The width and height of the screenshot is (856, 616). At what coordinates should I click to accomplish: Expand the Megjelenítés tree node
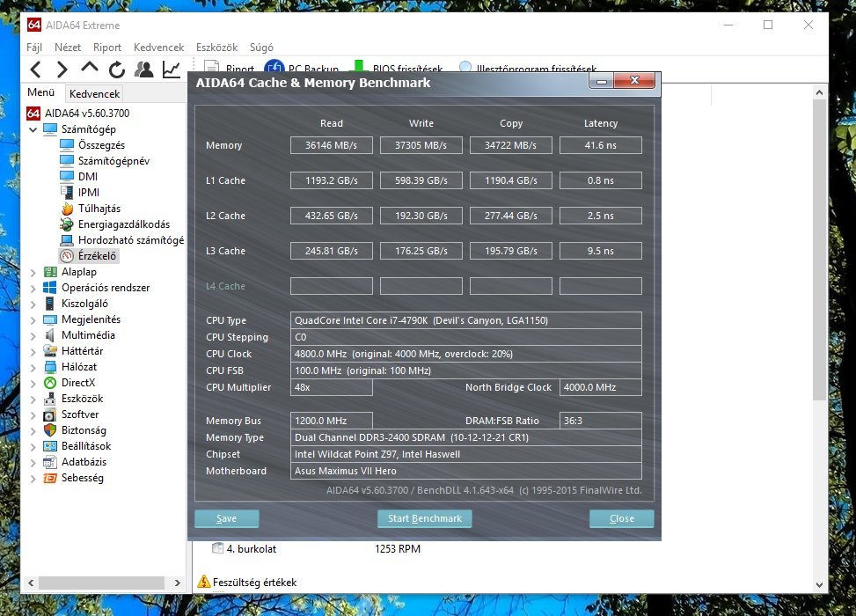coord(33,319)
